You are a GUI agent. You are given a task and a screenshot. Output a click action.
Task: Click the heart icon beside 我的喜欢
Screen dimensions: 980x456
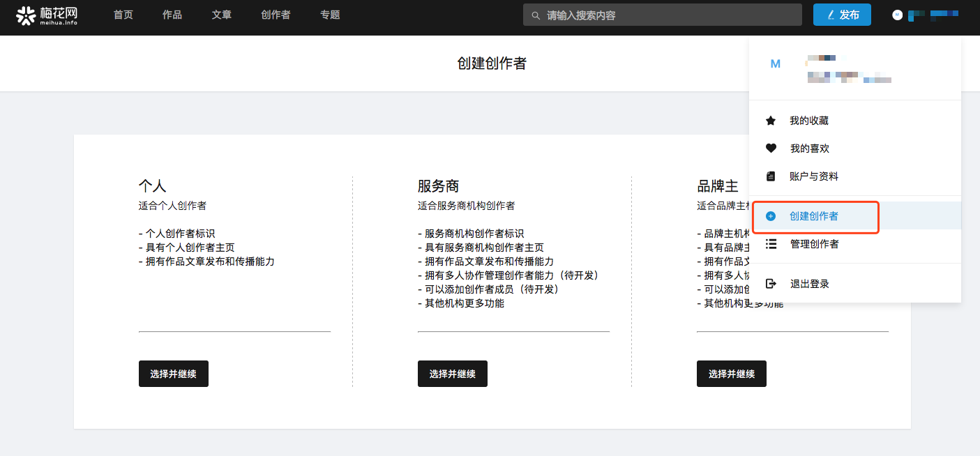pos(771,149)
